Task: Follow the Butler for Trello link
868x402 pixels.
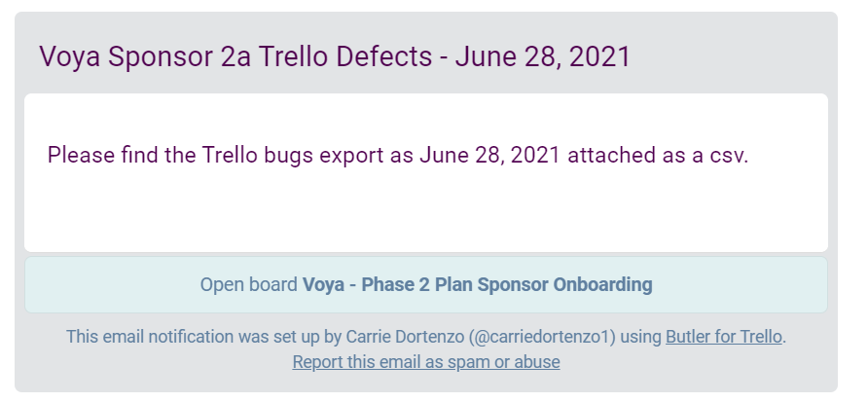Action: click(724, 337)
